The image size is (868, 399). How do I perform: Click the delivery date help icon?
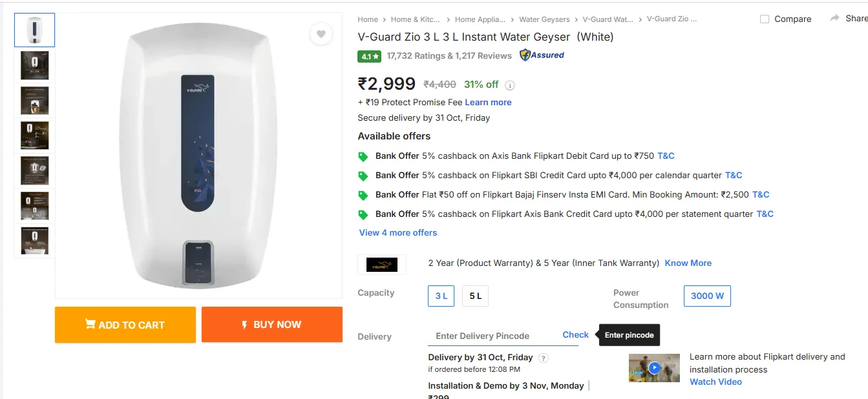[x=544, y=358]
